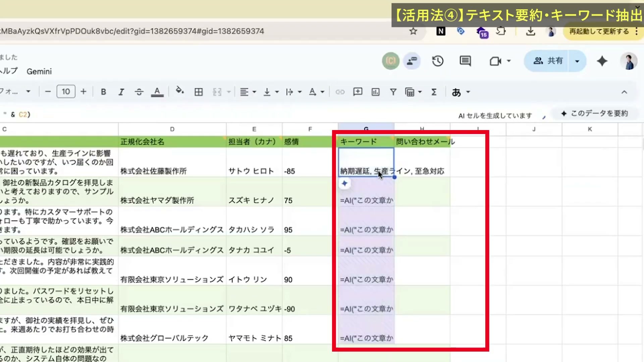Select column E header
Image resolution: width=644 pixels, height=362 pixels.
tap(254, 129)
